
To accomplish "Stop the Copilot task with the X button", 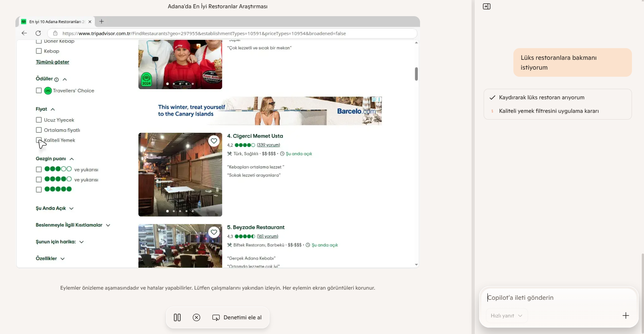I will [196, 317].
